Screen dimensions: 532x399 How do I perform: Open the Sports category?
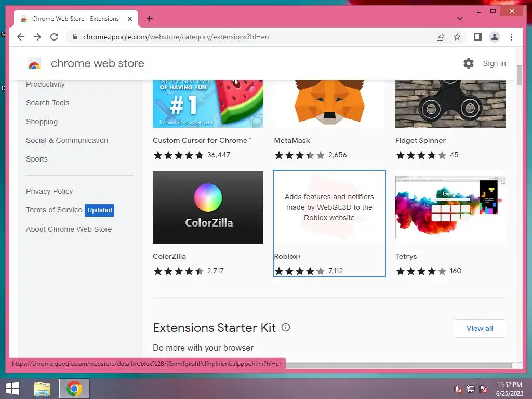37,159
